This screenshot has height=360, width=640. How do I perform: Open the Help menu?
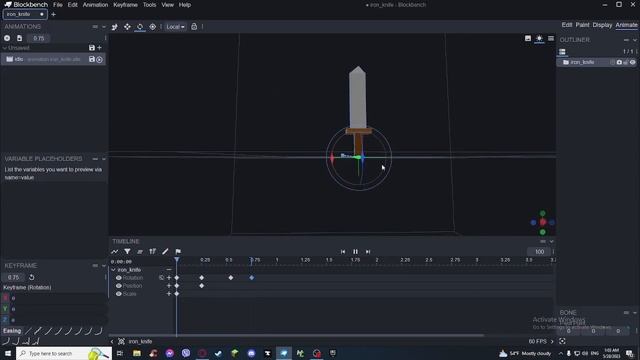184,5
